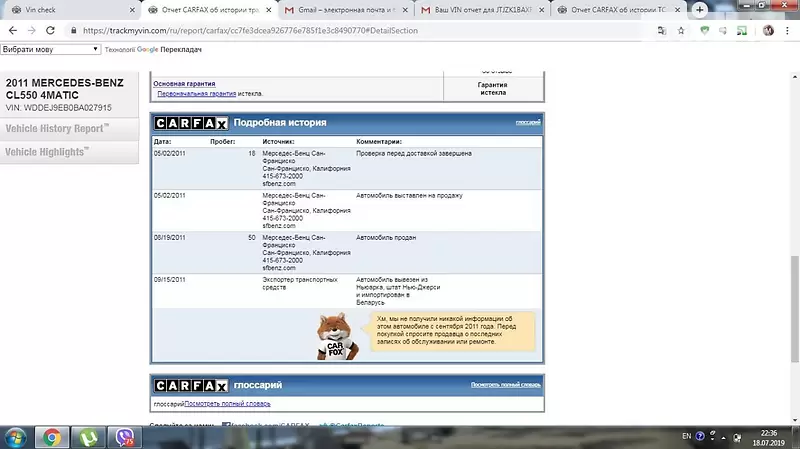Select the mileage value 50
This screenshot has width=800, height=449.
click(252, 238)
